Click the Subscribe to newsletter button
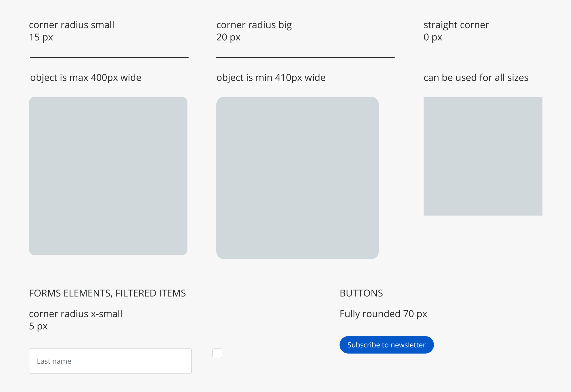 pyautogui.click(x=387, y=345)
